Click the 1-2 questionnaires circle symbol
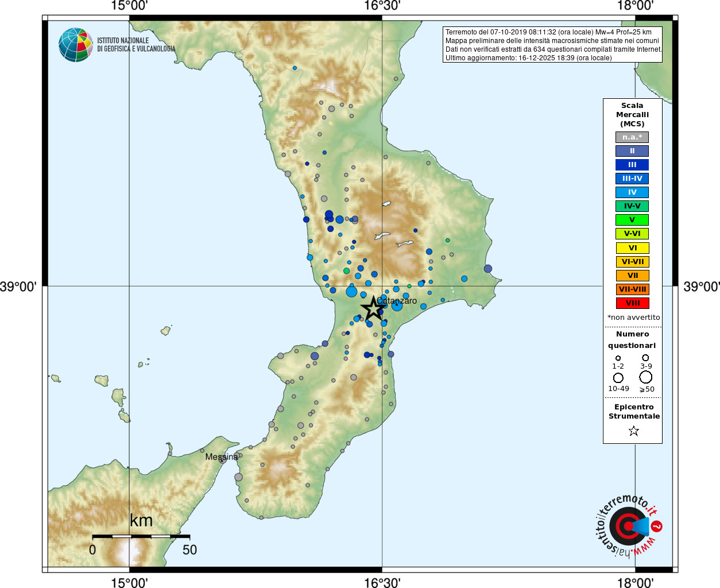This screenshot has width=720, height=588. [618, 358]
